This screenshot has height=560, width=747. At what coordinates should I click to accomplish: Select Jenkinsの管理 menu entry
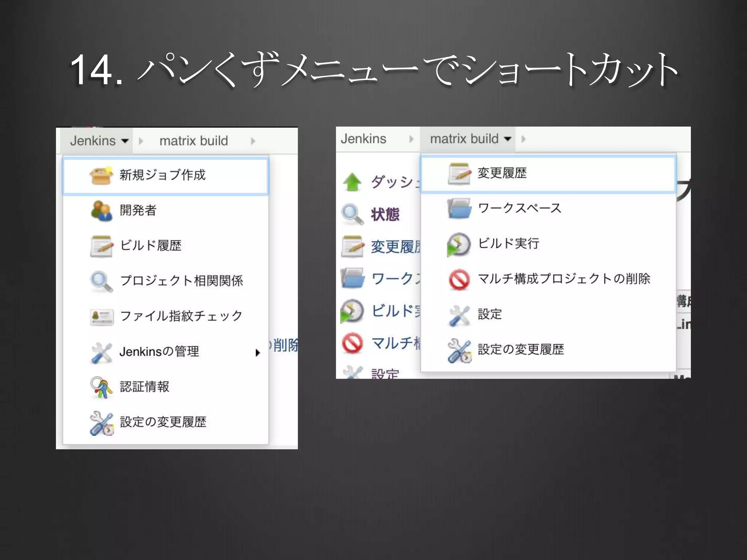(166, 352)
